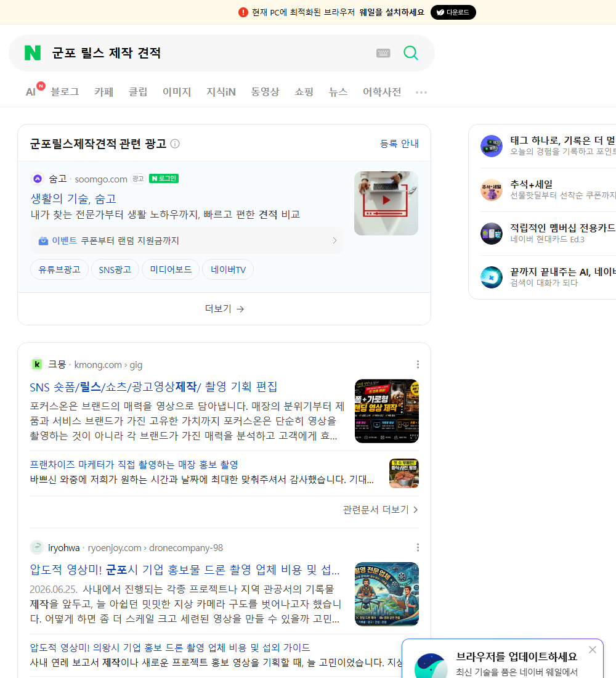Click the 태그 하나로 promo icon

492,146
